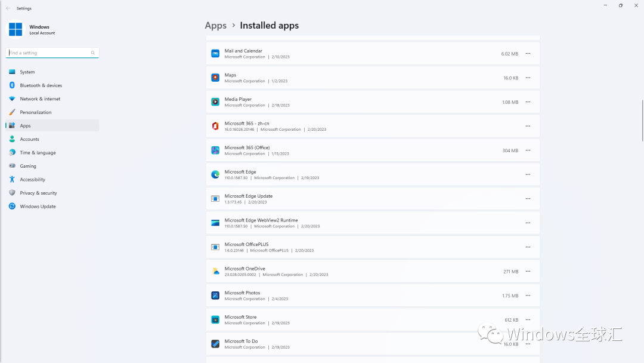Open Accessibility settings

pos(52,180)
